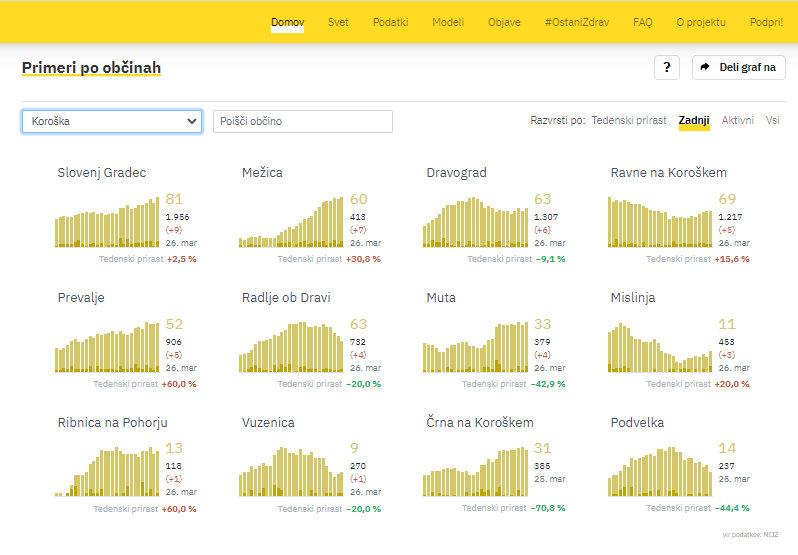798x555 pixels.
Task: Open the Modeli navigation link
Action: click(448, 22)
